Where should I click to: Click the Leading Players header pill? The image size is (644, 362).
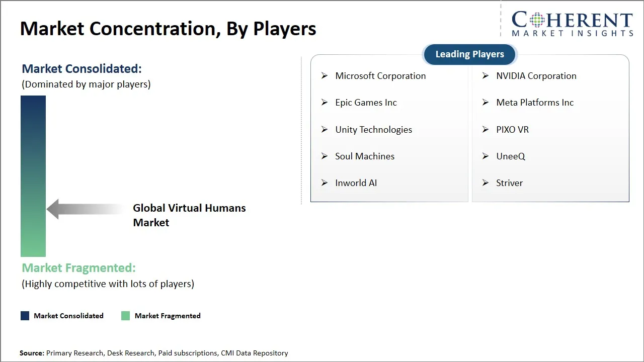(469, 54)
